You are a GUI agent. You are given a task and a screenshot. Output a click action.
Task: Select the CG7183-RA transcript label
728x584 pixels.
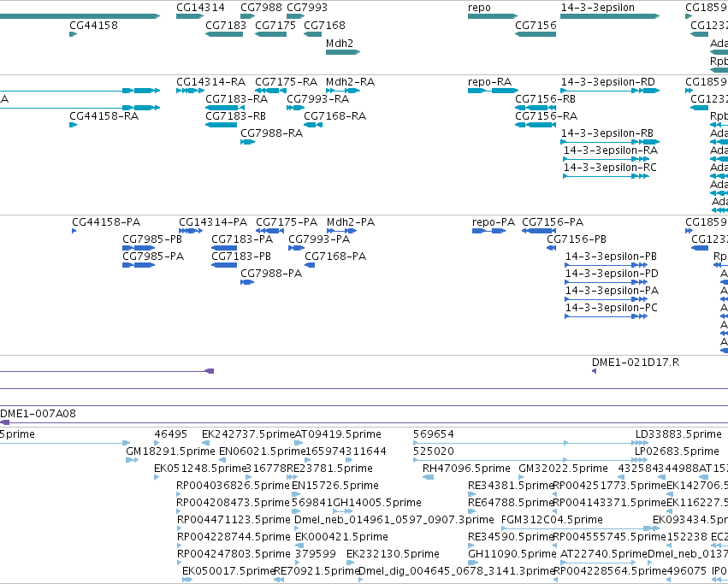pyautogui.click(x=236, y=99)
